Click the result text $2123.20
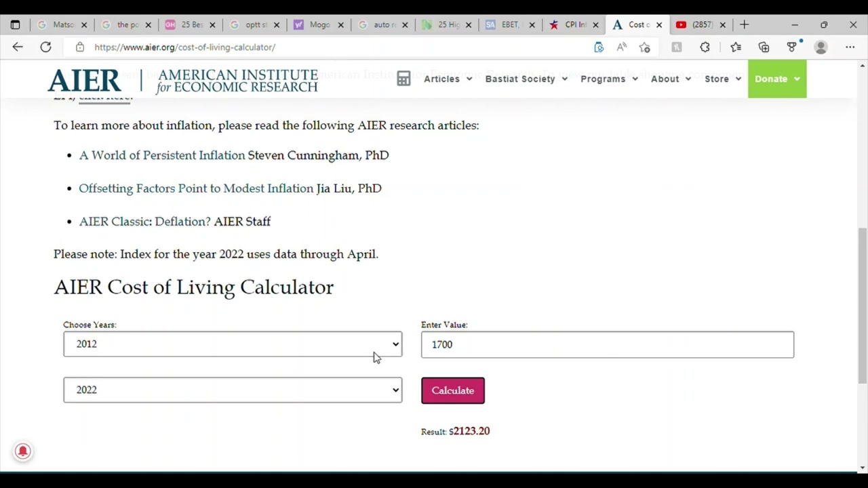The image size is (868, 488). (x=469, y=431)
